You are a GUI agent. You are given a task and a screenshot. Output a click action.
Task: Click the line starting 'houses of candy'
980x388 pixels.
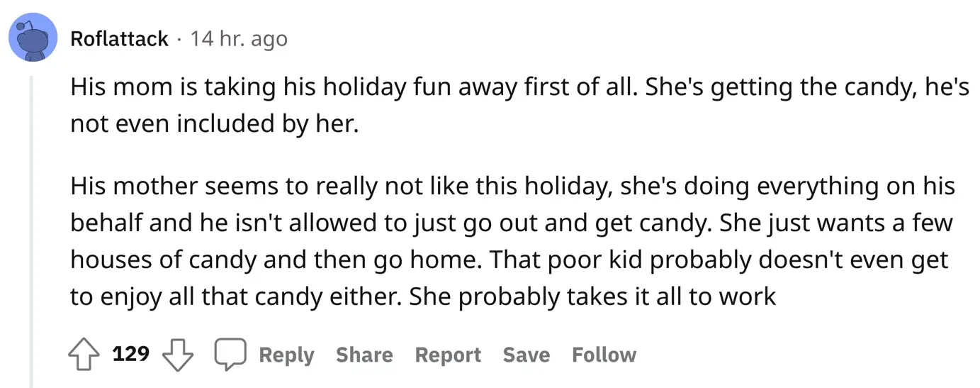tap(508, 260)
